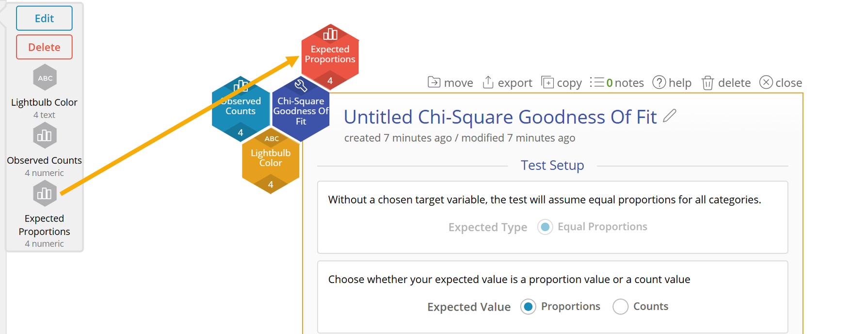Copy the analysis panel

click(x=562, y=83)
